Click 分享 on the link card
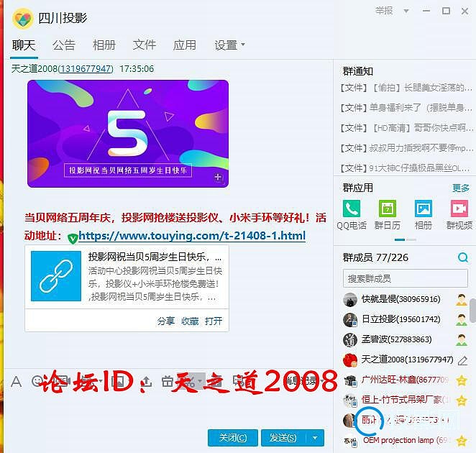The width and height of the screenshot is (476, 453). click(x=166, y=321)
